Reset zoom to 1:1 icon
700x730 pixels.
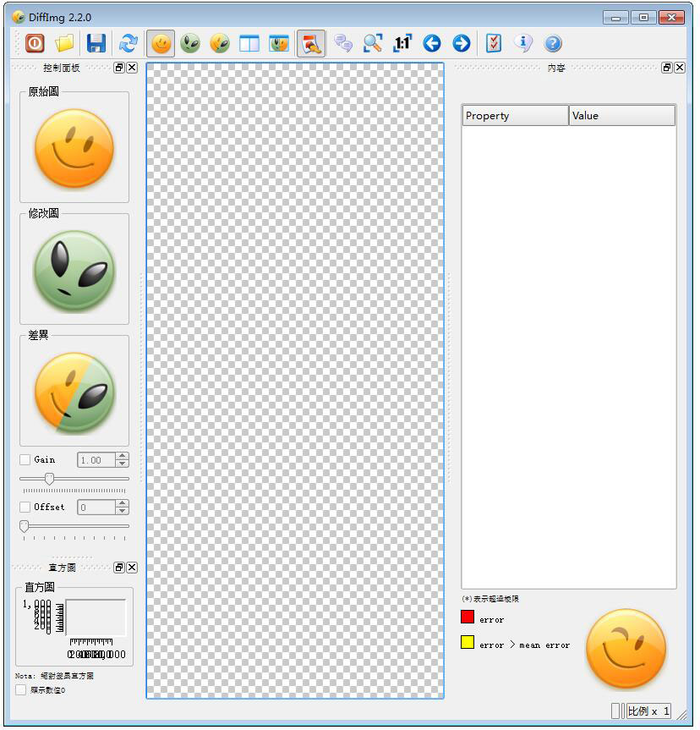(402, 43)
